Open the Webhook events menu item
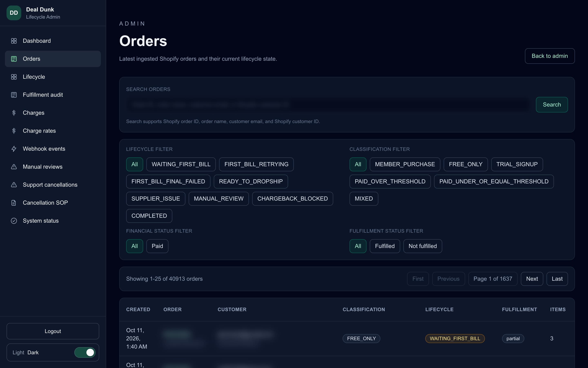This screenshot has height=368, width=588. (x=53, y=149)
